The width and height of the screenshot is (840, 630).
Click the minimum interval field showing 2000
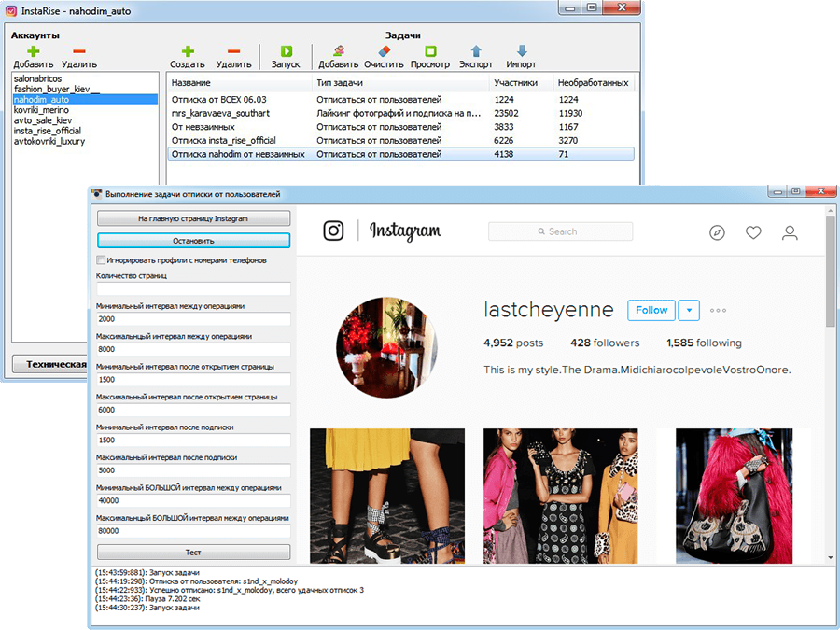(x=193, y=319)
